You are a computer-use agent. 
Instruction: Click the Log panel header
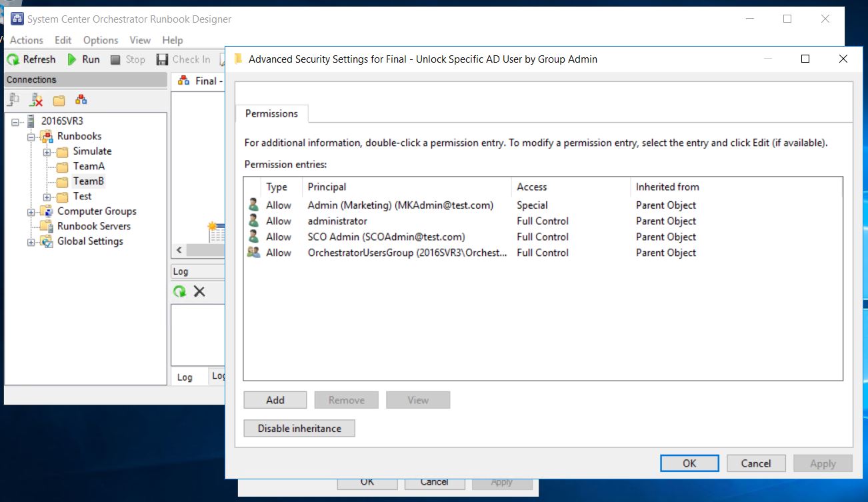coord(197,271)
